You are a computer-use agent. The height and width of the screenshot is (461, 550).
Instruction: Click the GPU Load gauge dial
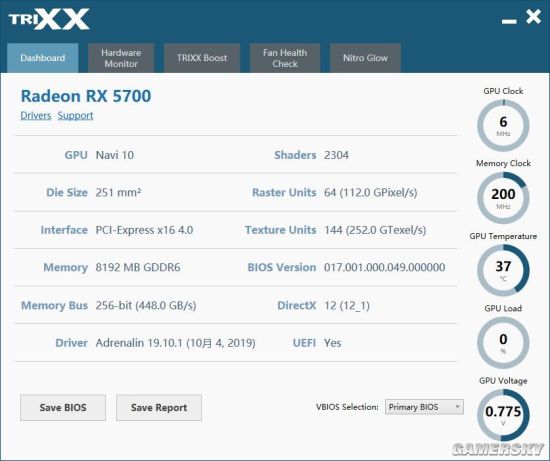[x=503, y=343]
